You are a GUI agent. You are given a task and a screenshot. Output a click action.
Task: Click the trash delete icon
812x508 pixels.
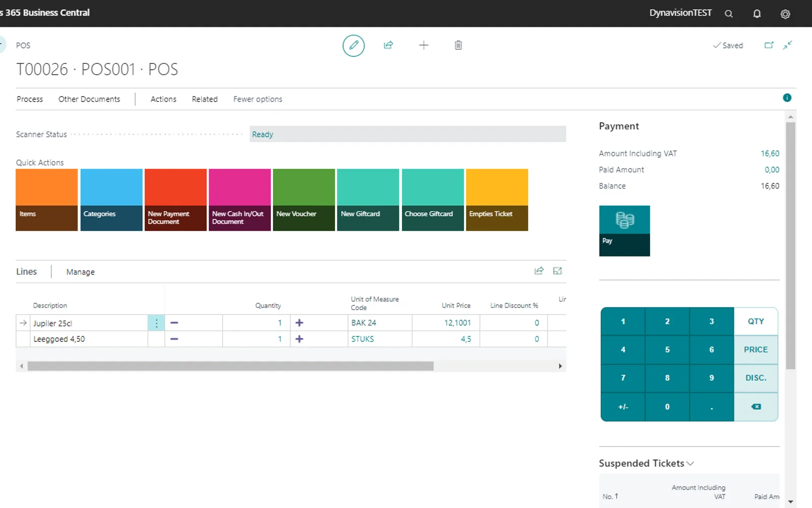tap(458, 45)
